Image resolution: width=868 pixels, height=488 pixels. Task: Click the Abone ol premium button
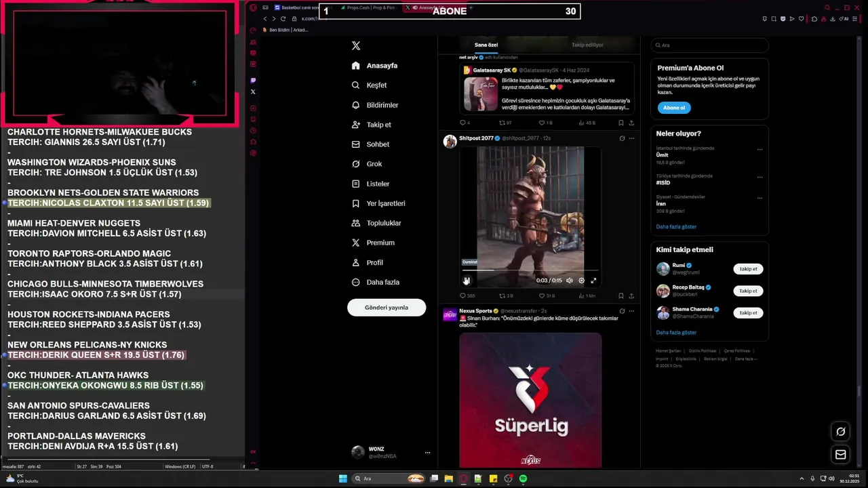tap(674, 108)
